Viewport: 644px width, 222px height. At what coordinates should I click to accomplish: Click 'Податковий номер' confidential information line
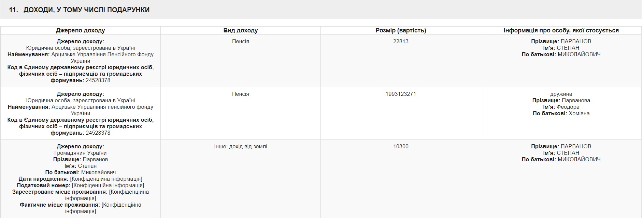(81, 185)
